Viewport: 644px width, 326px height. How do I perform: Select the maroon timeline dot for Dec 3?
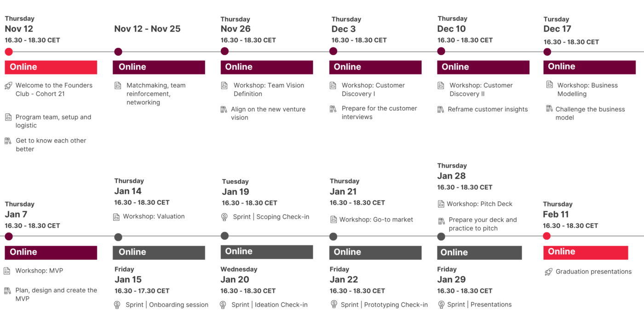pos(333,52)
